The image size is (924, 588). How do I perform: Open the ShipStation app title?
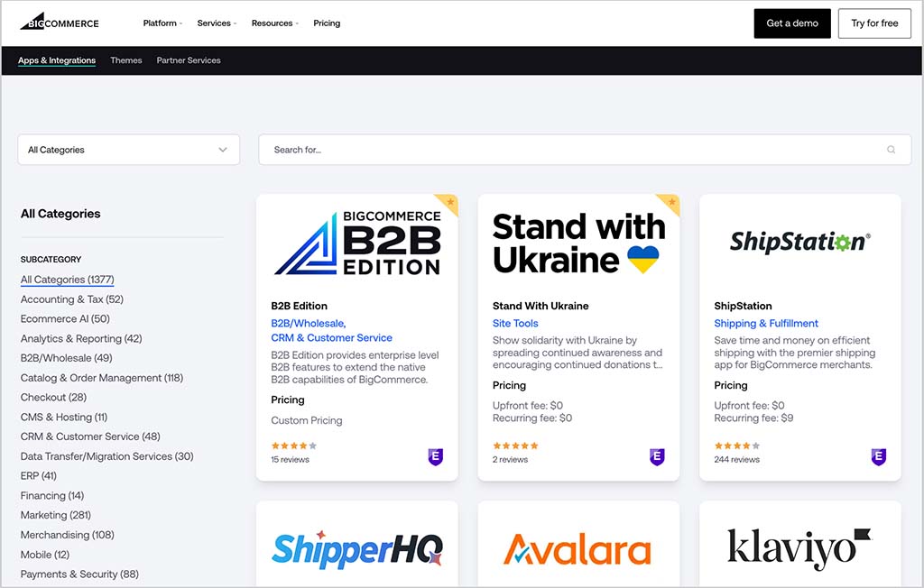click(x=743, y=306)
